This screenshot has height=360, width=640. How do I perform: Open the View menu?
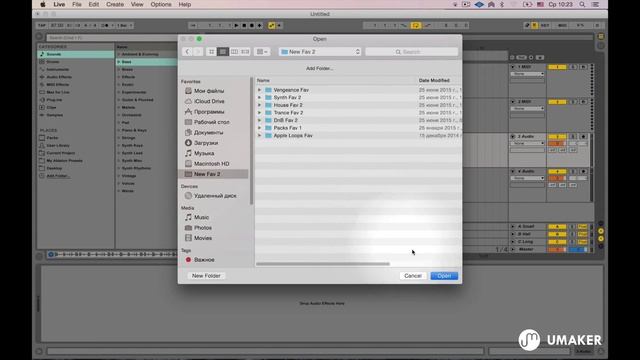click(137, 4)
